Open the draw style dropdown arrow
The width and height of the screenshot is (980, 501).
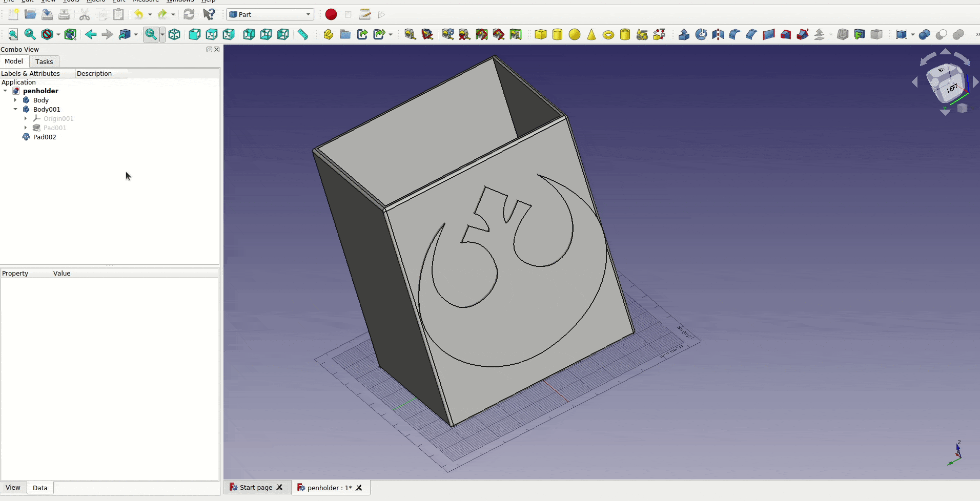pos(58,34)
